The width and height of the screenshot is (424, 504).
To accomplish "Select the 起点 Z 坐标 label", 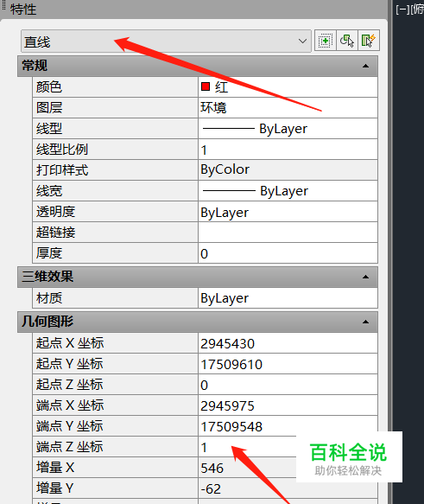I will 70,385.
